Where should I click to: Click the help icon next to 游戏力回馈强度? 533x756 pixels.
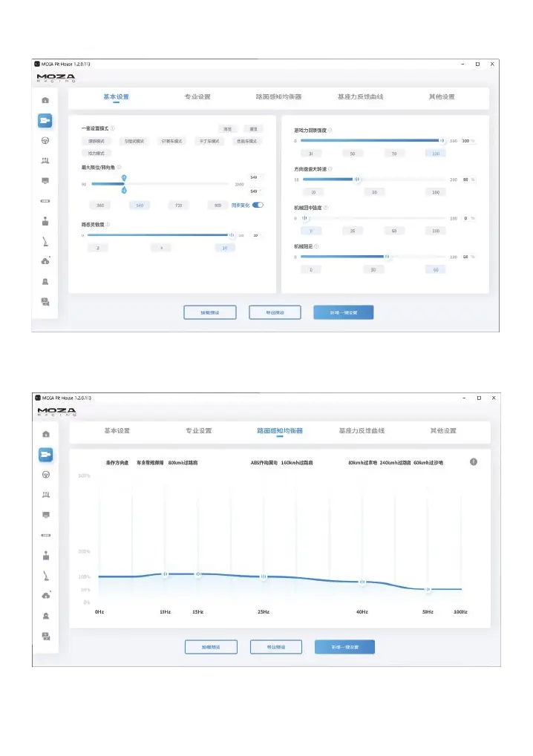[330, 130]
